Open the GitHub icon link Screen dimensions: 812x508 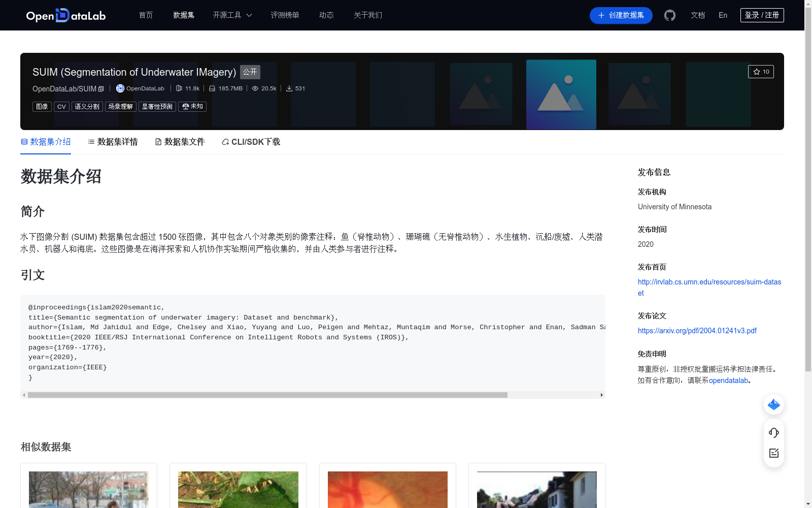(670, 15)
